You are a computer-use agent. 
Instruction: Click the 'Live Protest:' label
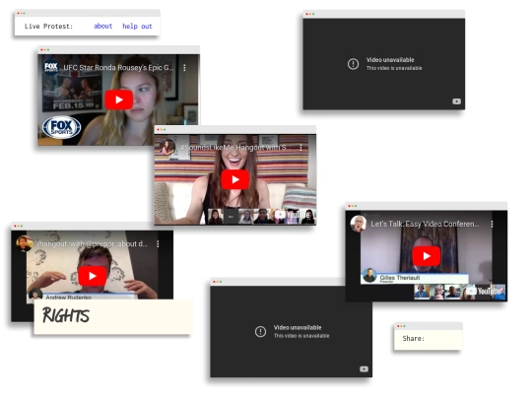click(x=48, y=27)
